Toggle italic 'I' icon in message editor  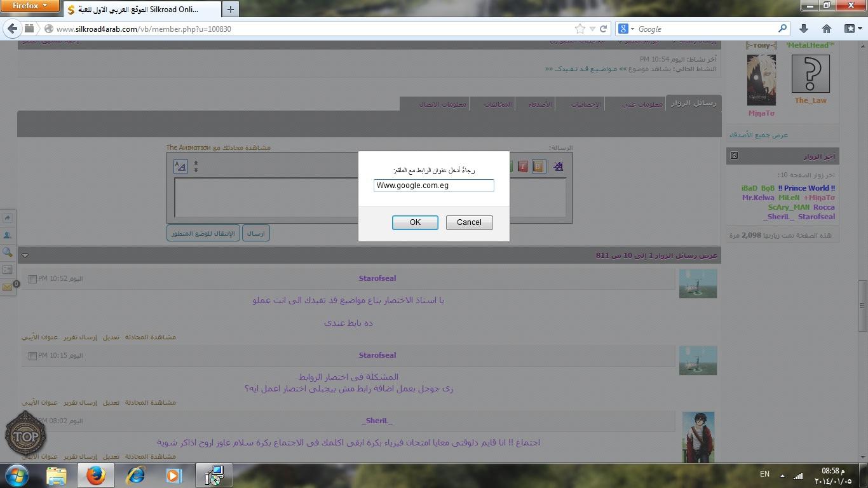click(x=522, y=166)
